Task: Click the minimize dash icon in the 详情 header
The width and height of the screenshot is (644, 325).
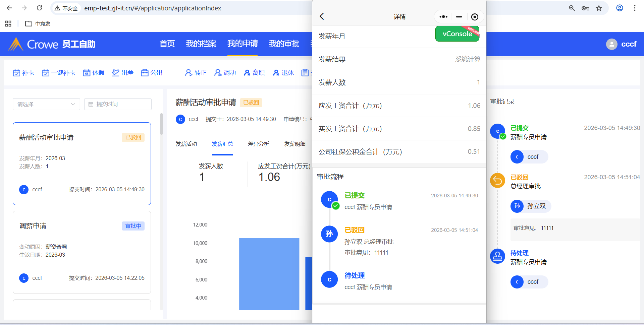Action: click(459, 17)
